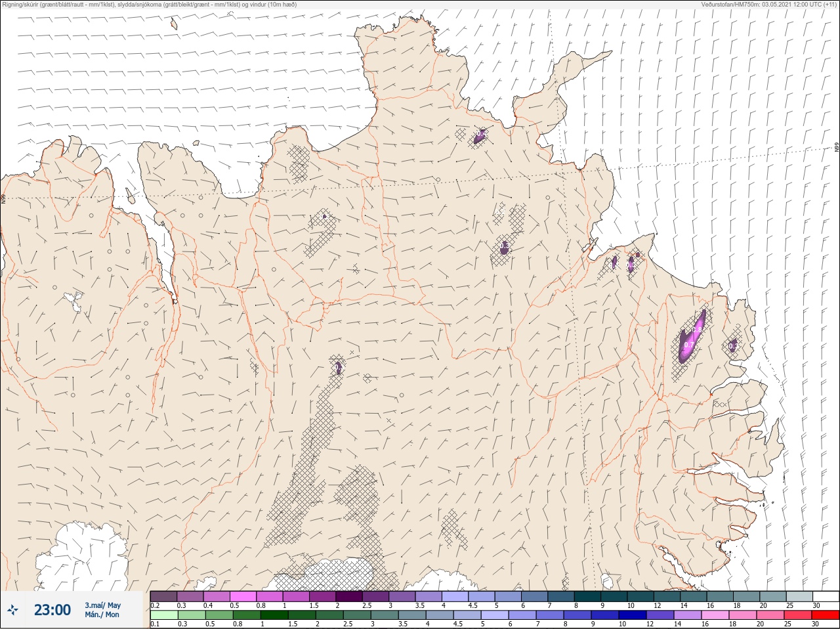Click the 23:00 forecast time display
The width and height of the screenshot is (840, 629).
[x=52, y=610]
